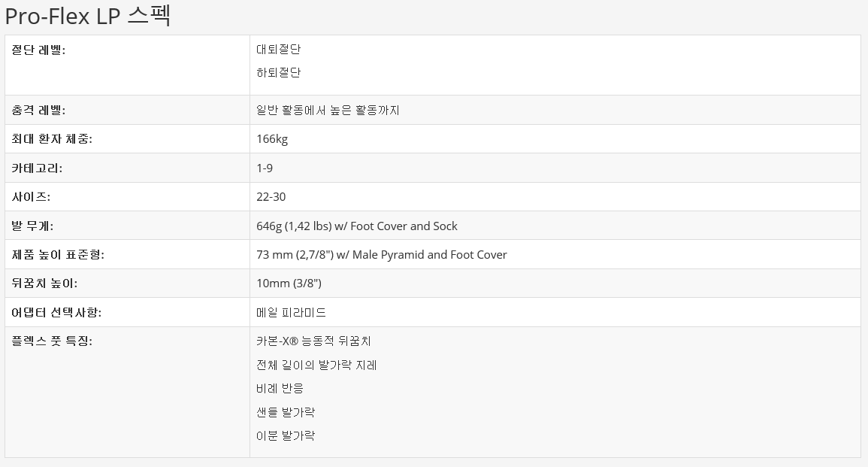
Task: Click the 카테고리 value 1-9
Action: point(265,168)
